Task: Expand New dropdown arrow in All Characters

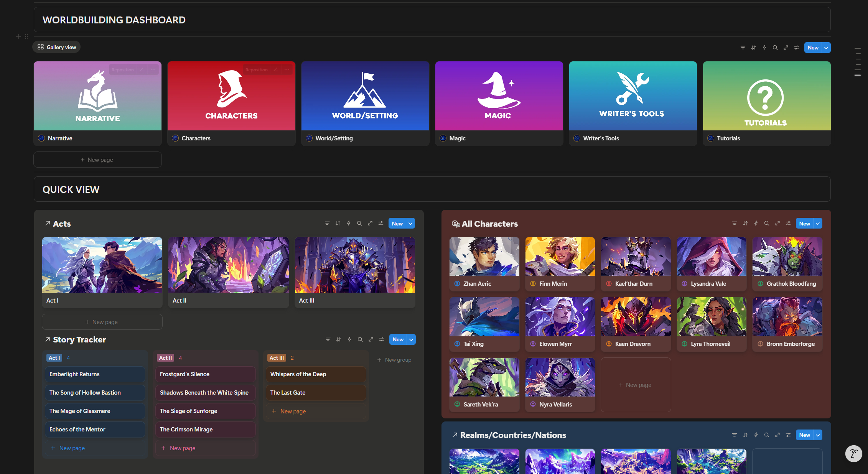Action: pos(818,224)
